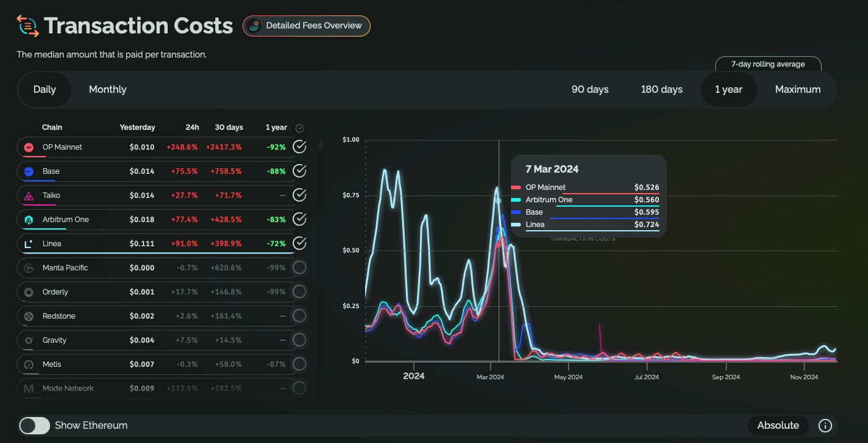Click the Transaction Costs header icon
Image resolution: width=868 pixels, height=443 pixels.
tap(27, 26)
